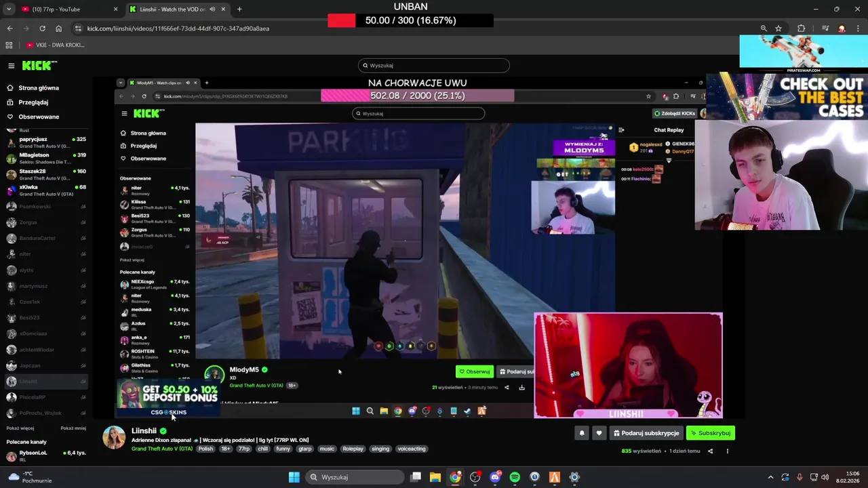Open VKIE - DWA KROKI bookmark
The image size is (868, 488).
(x=56, y=45)
